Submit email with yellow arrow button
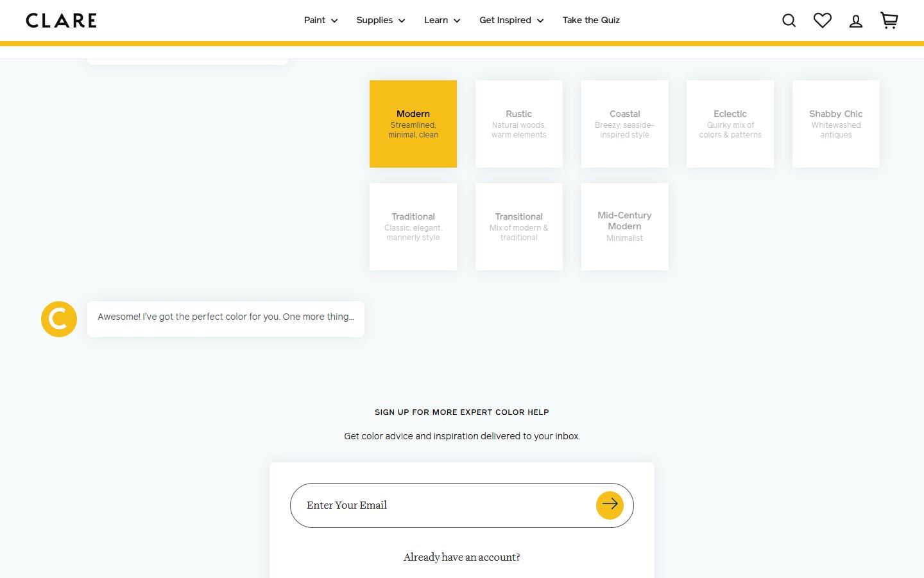Viewport: 924px width, 578px height. click(x=610, y=505)
